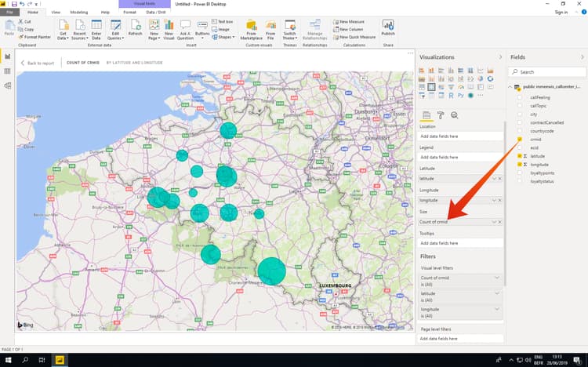
Task: Switch to Data view in left sidebar
Action: point(8,71)
